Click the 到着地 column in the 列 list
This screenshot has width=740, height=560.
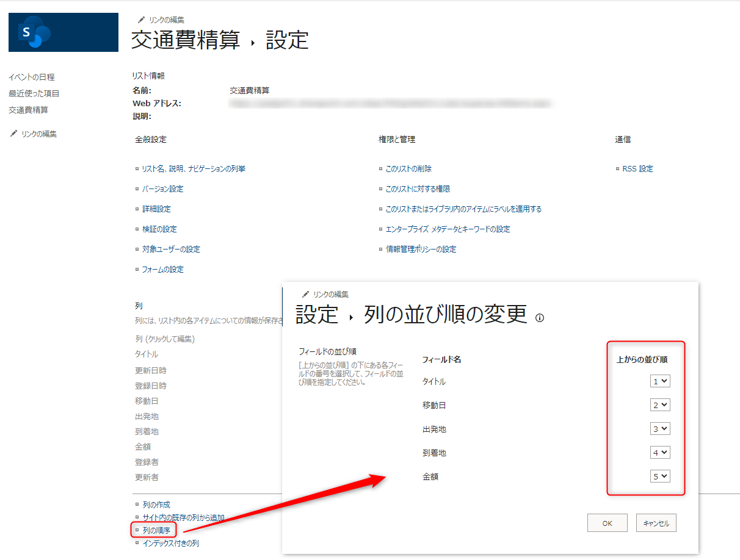147,431
